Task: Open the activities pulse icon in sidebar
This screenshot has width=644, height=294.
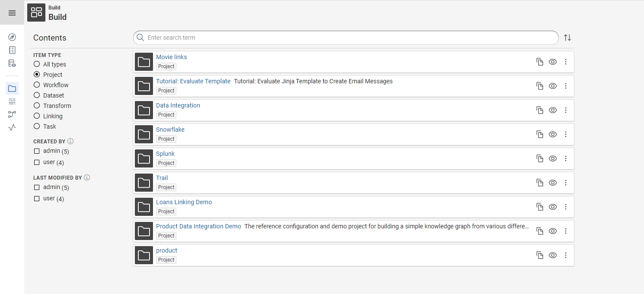Action: 12,127
